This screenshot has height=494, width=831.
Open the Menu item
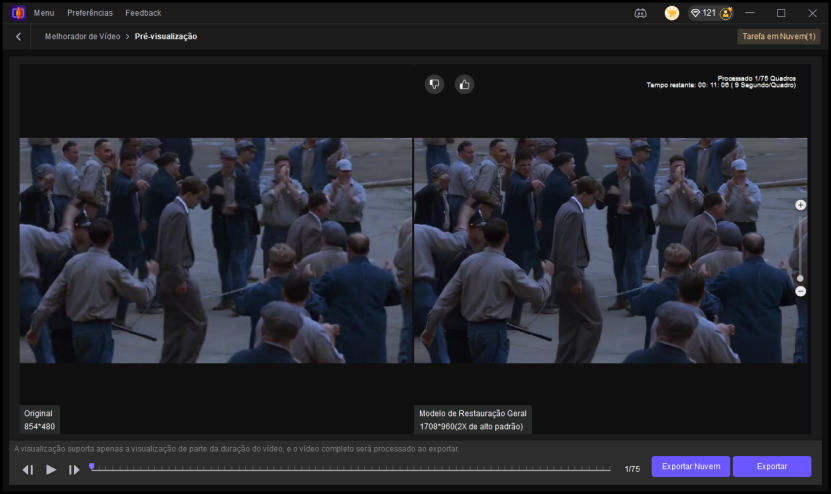44,13
